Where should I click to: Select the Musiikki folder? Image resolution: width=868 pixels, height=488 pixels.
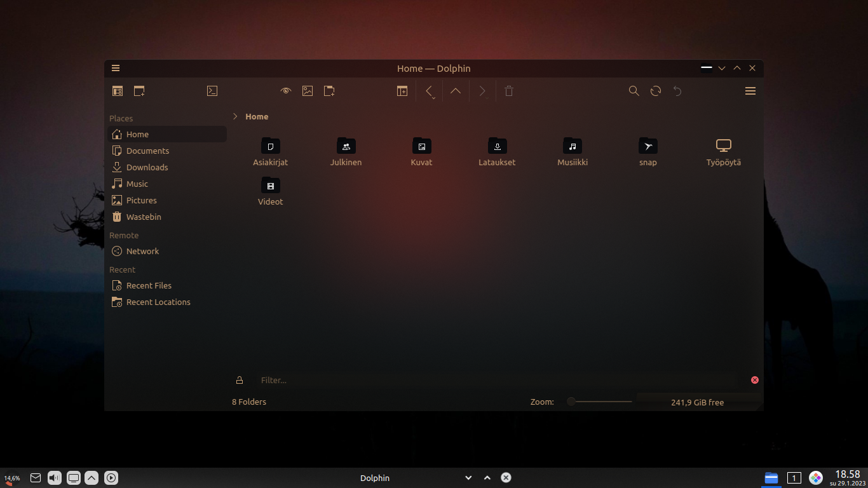click(x=573, y=152)
